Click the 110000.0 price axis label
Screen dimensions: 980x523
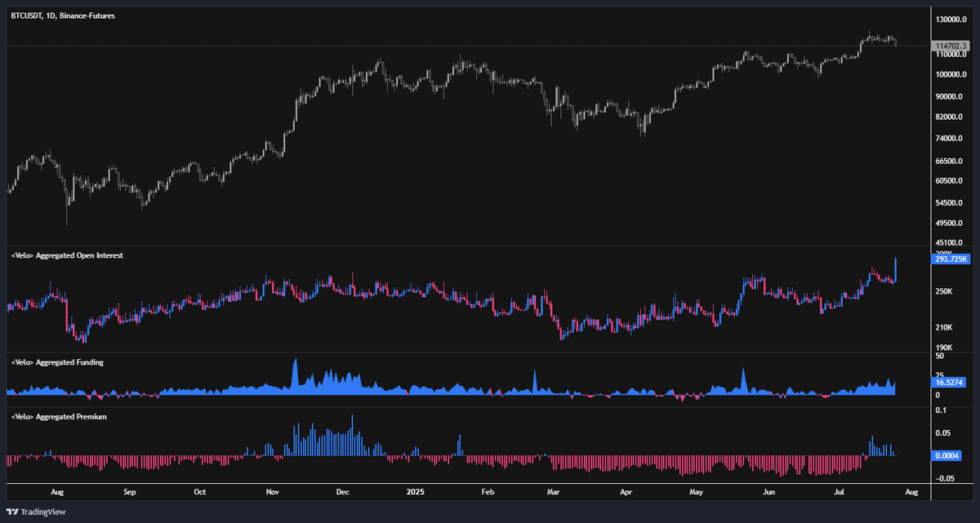[x=951, y=55]
